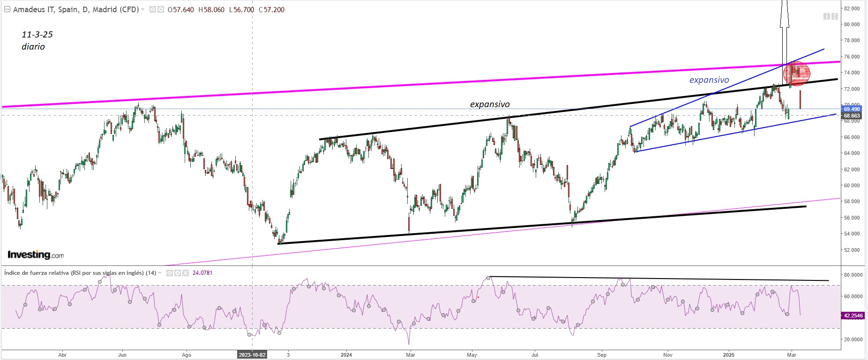868x360 pixels.
Task: Click the RSI indicator title text
Action: [80, 273]
